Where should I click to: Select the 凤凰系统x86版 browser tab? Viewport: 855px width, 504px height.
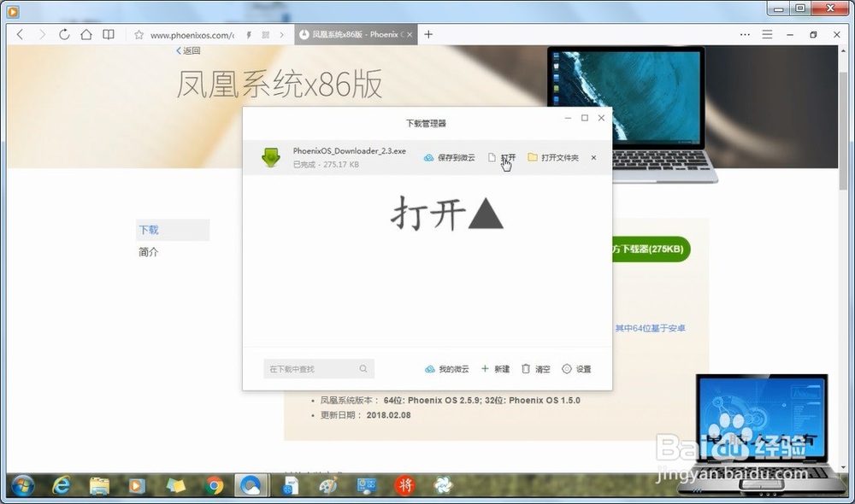pyautogui.click(x=356, y=34)
